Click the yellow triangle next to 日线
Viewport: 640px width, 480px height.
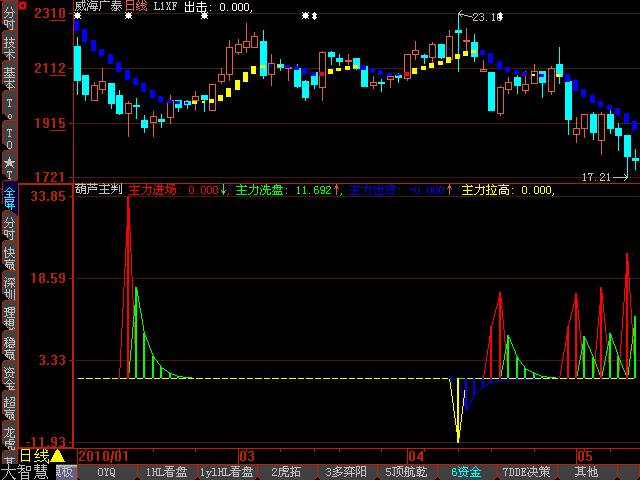(58, 456)
